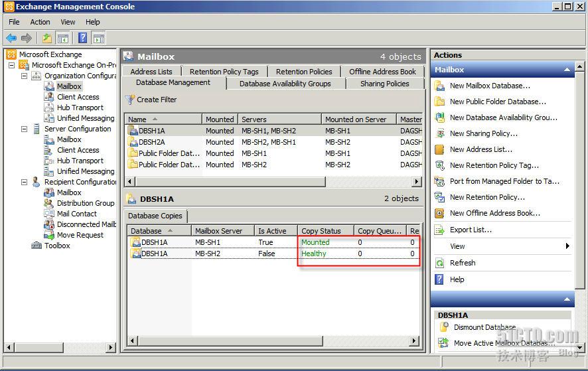Image resolution: width=588 pixels, height=371 pixels.
Task: Sort by Database column header in copies
Action: pos(159,231)
